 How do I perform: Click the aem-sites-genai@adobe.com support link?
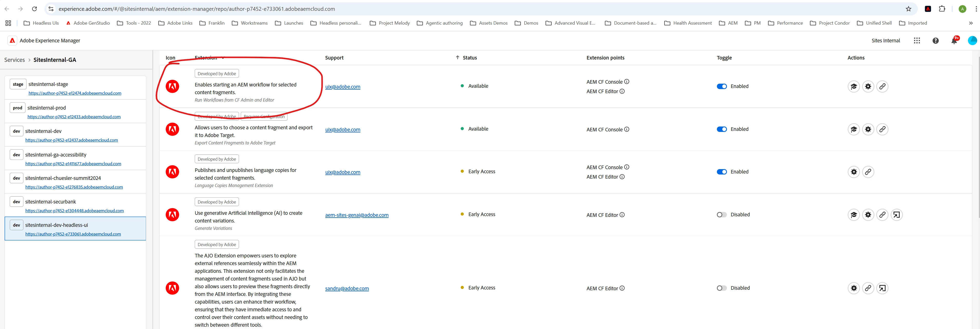click(x=356, y=215)
